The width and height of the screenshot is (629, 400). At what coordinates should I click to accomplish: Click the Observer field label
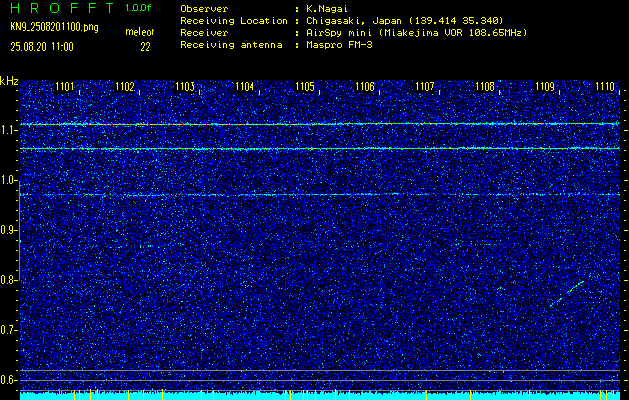(x=204, y=8)
